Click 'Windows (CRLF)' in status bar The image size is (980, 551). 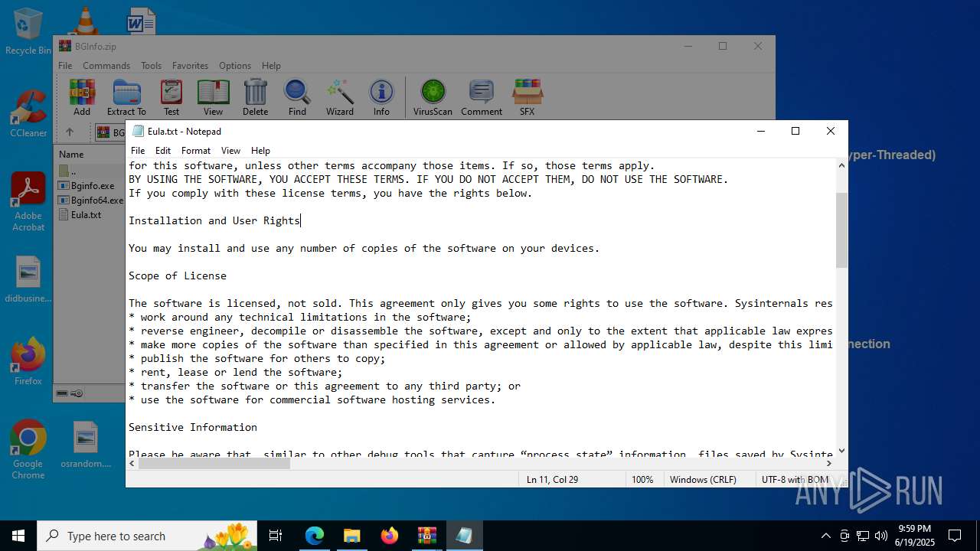[x=703, y=480]
